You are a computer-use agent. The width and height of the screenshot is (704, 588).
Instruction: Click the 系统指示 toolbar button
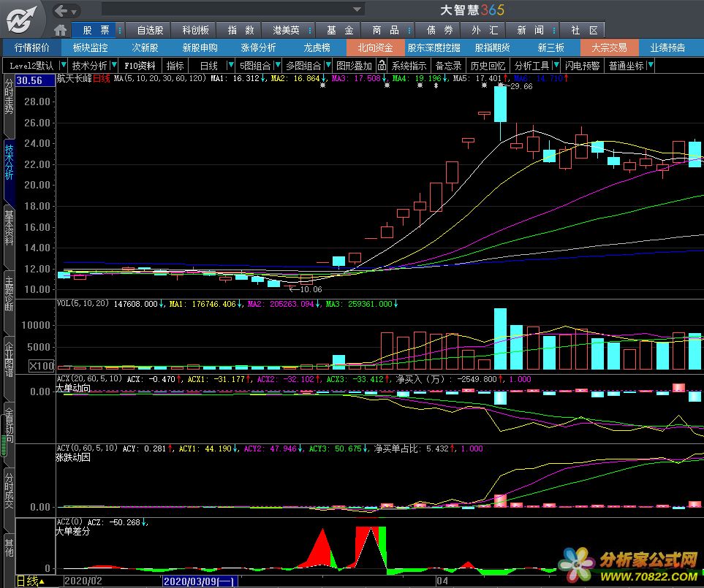click(x=409, y=66)
